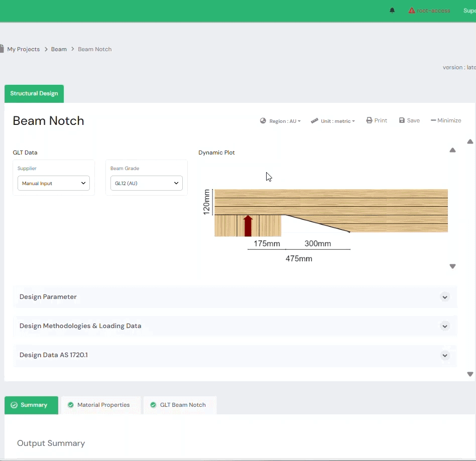
Task: Select the Summary tab
Action: [x=31, y=405]
